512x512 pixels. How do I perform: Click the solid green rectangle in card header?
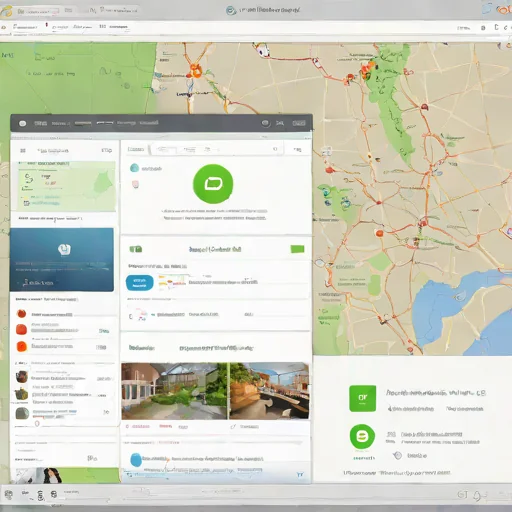pyautogui.click(x=297, y=249)
